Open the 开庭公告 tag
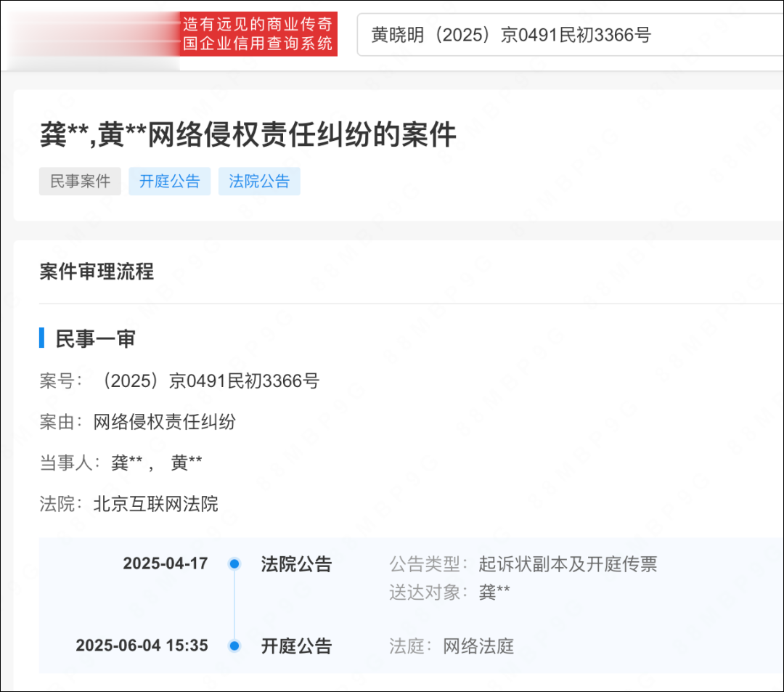Screen dimensions: 784x692 169,181
